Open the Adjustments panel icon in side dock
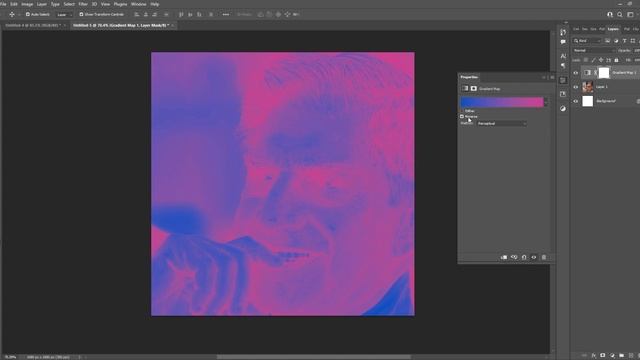Image resolution: width=640 pixels, height=360 pixels. click(x=563, y=109)
